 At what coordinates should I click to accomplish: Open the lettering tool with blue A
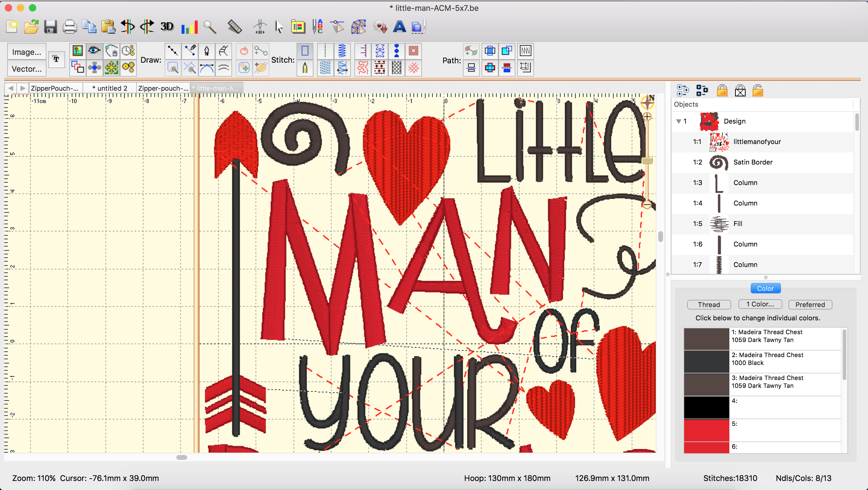point(399,27)
